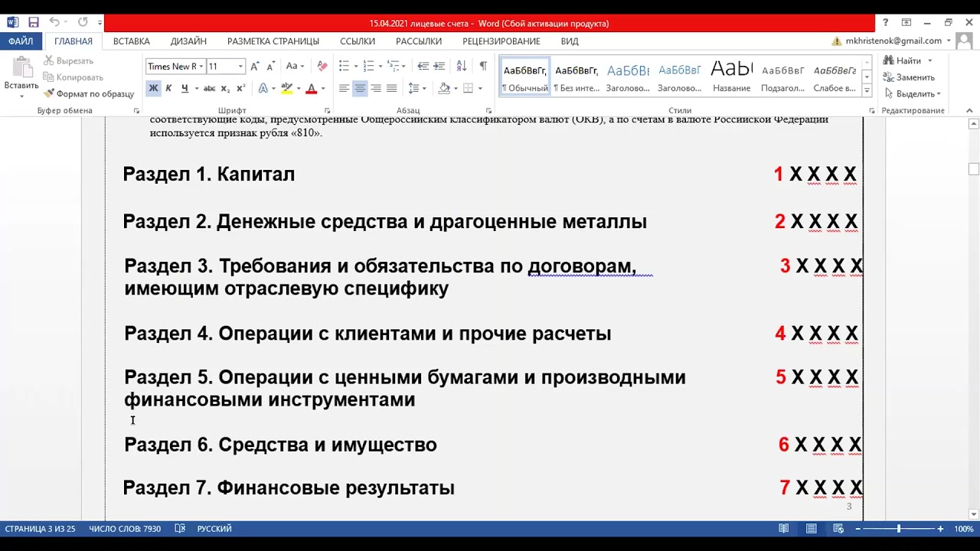Open font color dropdown arrow
The height and width of the screenshot is (551, 980).
click(x=322, y=89)
